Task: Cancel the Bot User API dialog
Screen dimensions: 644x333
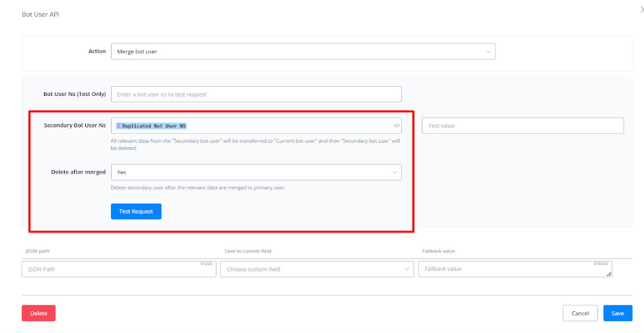Action: click(x=580, y=313)
